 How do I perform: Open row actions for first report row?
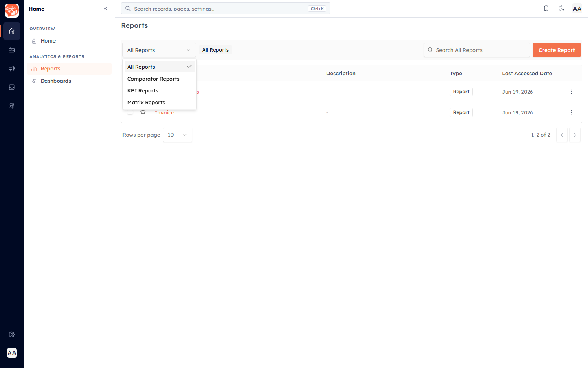pos(572,92)
